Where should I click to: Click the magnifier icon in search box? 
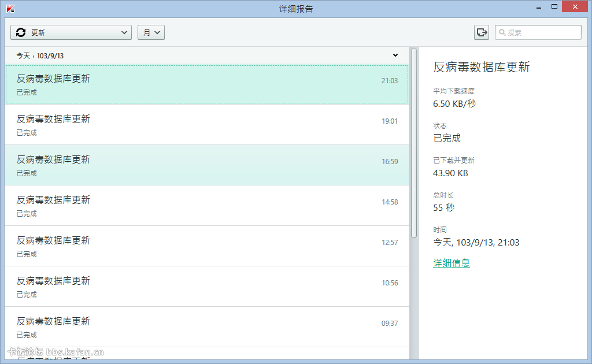pos(502,32)
